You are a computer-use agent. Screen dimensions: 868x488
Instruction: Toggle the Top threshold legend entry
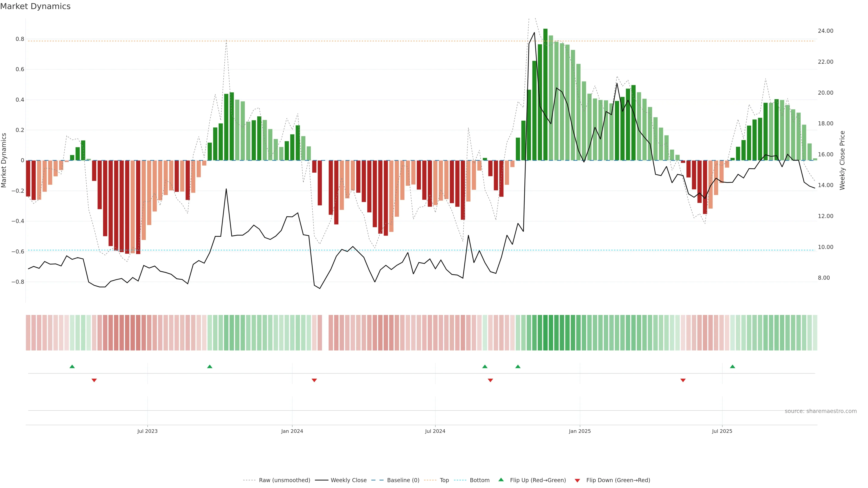pos(444,480)
